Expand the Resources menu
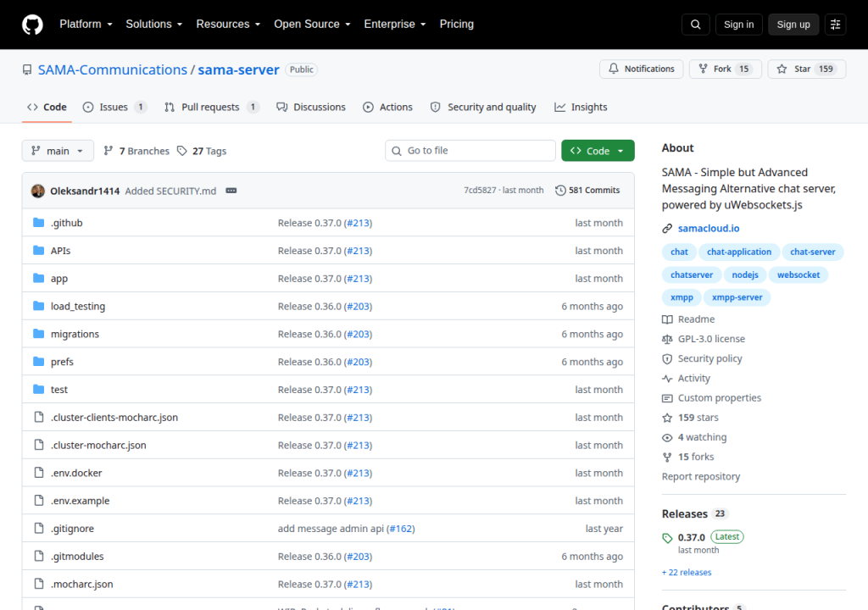 [228, 25]
